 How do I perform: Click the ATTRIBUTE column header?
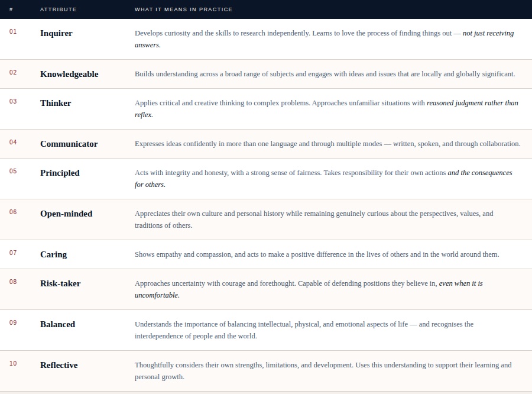coord(58,9)
